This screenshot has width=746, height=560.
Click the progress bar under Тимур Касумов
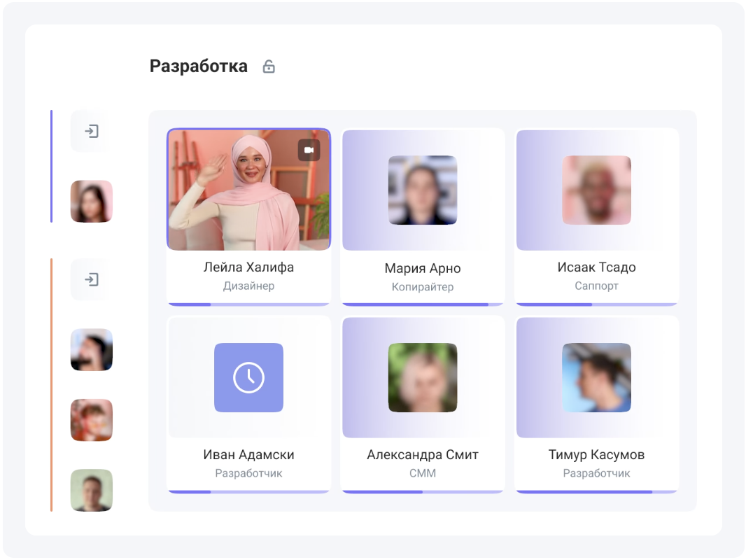pyautogui.click(x=596, y=492)
